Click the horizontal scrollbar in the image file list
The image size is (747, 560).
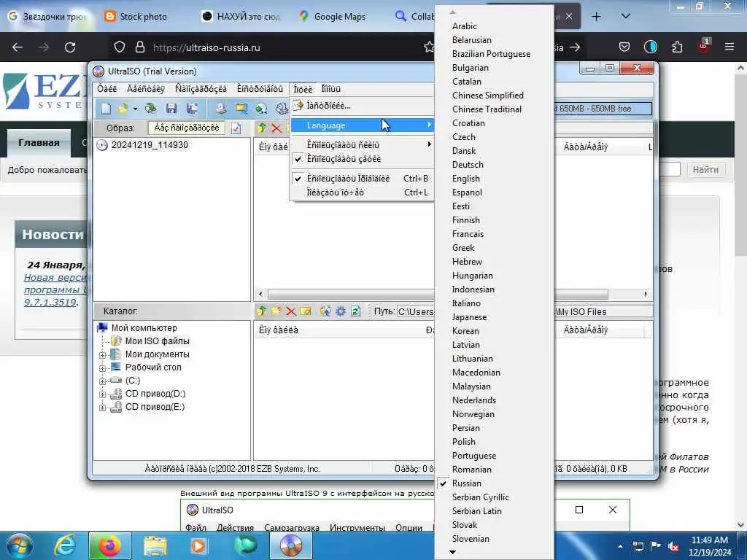pyautogui.click(x=438, y=295)
